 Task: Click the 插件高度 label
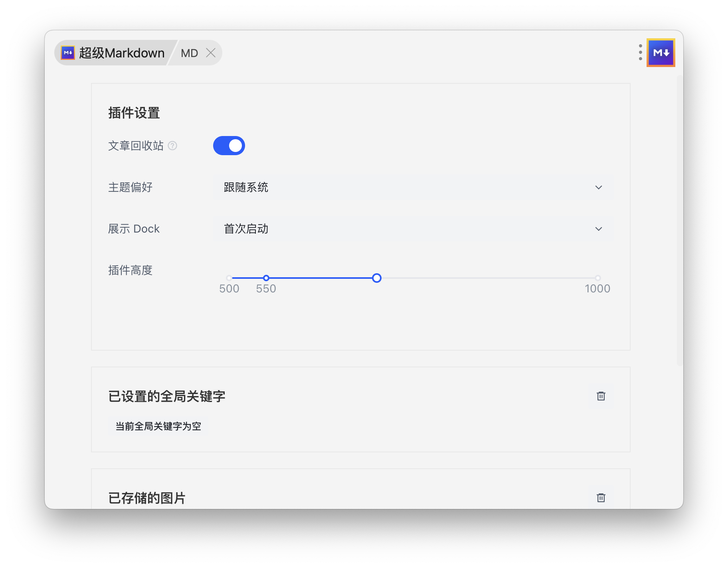point(131,270)
